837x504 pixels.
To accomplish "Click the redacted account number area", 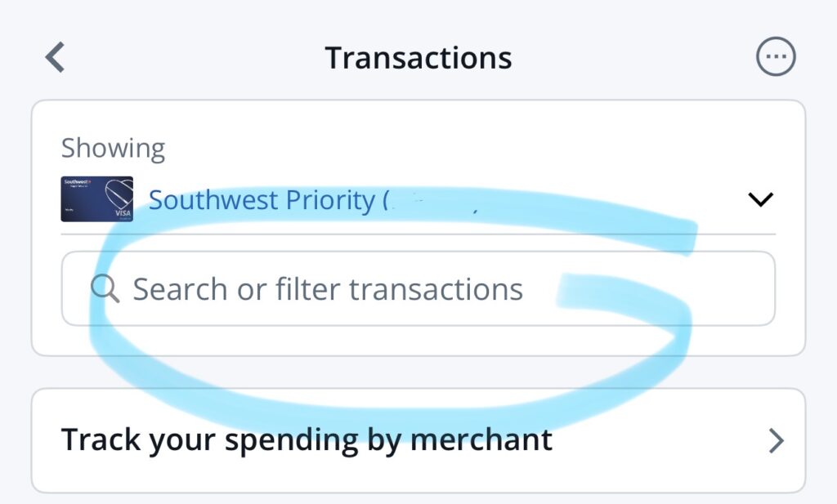I will click(433, 200).
